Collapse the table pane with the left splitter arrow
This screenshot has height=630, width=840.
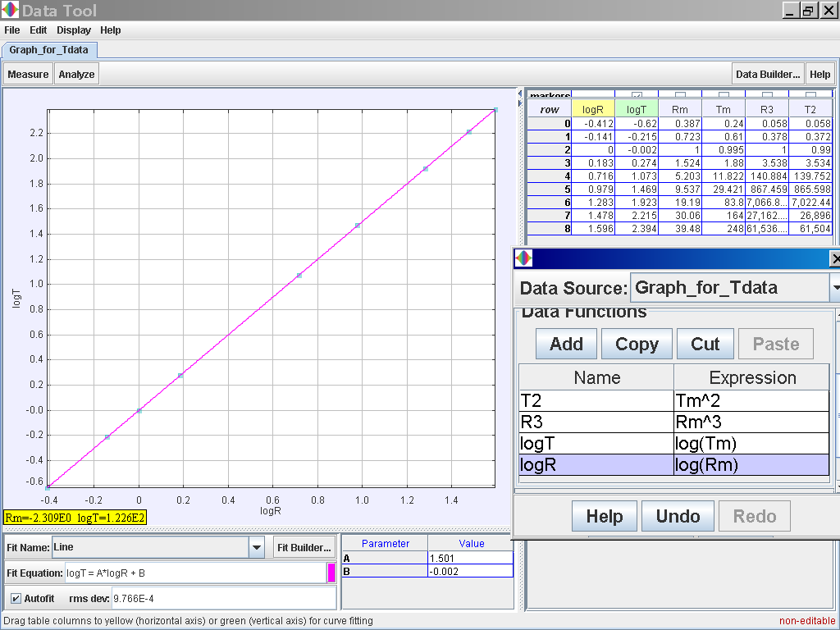click(520, 94)
